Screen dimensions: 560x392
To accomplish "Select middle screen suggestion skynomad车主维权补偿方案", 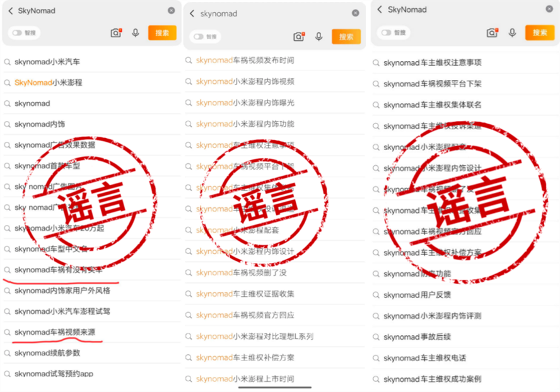I will pos(245,357).
